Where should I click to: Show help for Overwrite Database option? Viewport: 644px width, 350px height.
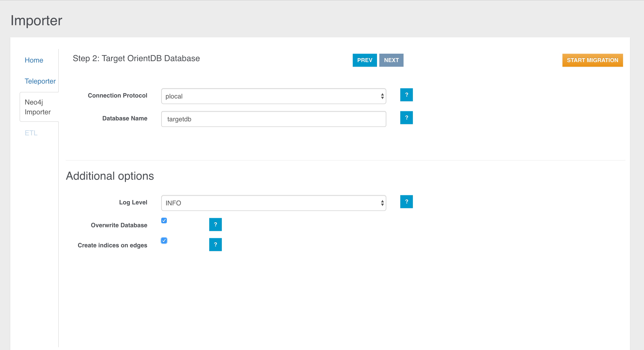(215, 224)
